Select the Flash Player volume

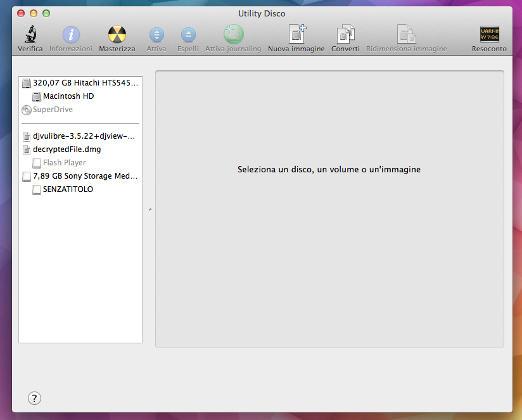point(64,163)
